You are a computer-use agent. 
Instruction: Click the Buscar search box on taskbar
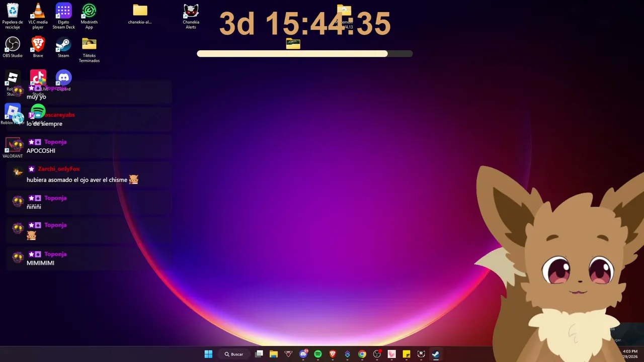coord(234,354)
